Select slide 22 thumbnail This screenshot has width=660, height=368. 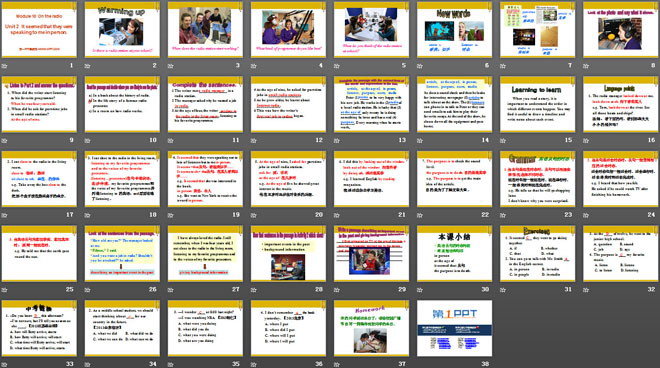pyautogui.click(x=455, y=179)
